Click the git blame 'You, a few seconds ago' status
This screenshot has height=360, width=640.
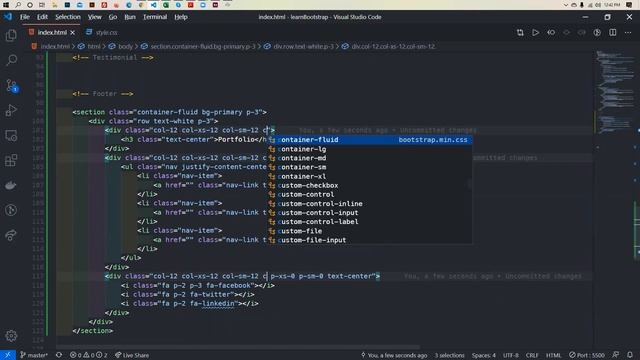(394, 355)
